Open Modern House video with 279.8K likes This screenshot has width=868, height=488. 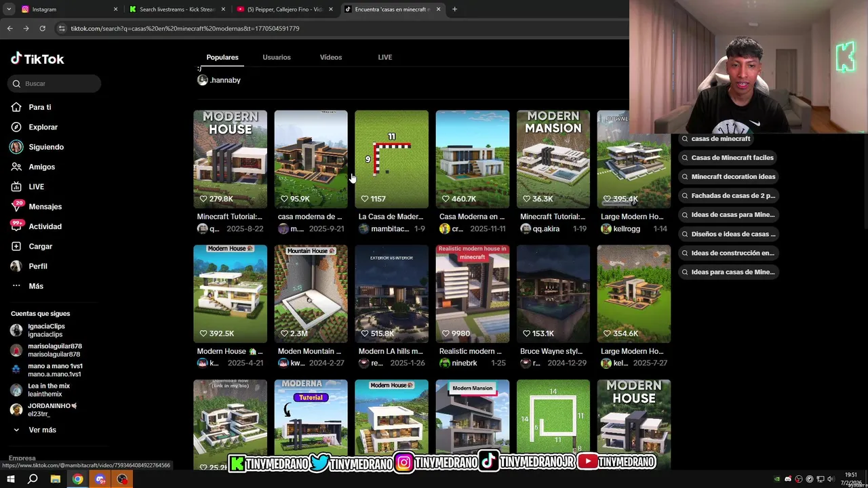tap(230, 159)
